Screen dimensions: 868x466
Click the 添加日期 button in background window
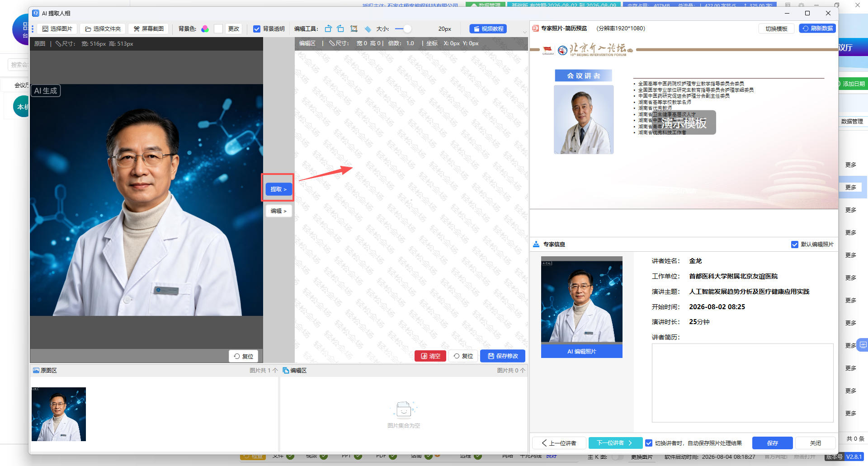(x=853, y=84)
